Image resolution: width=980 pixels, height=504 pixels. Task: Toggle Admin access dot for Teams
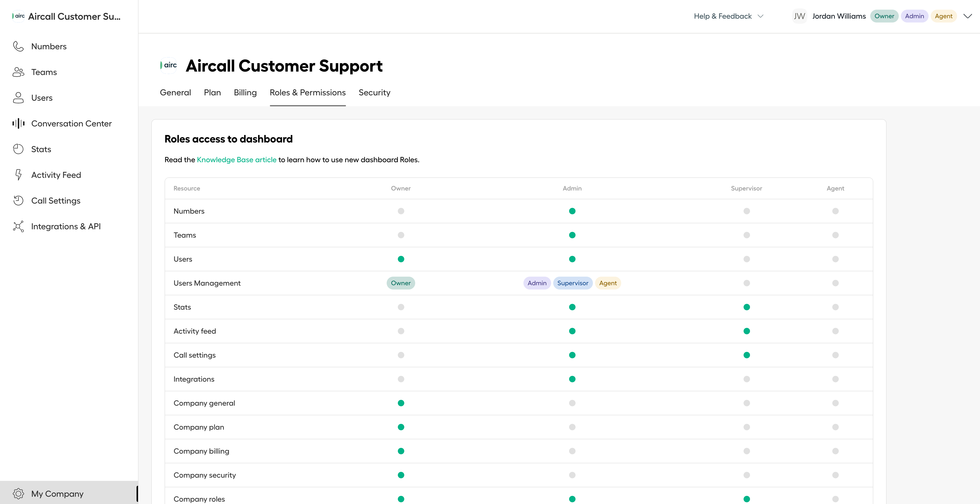pos(572,235)
